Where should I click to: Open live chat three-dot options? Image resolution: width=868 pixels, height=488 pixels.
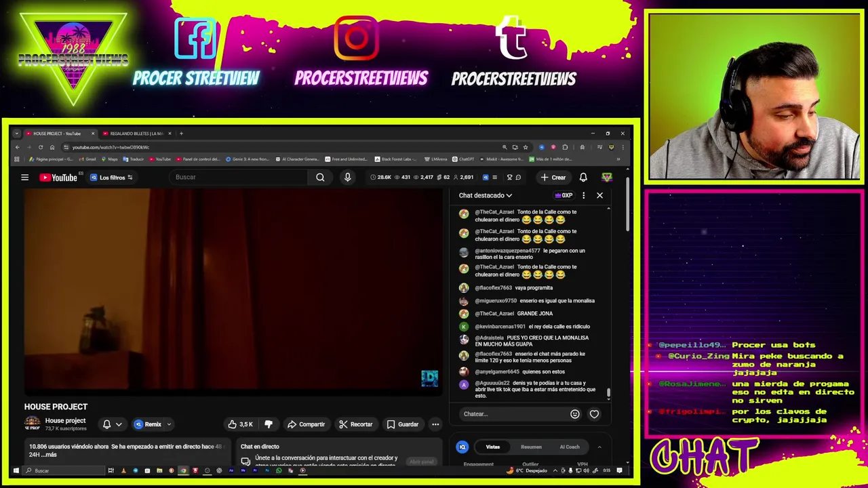pos(583,195)
